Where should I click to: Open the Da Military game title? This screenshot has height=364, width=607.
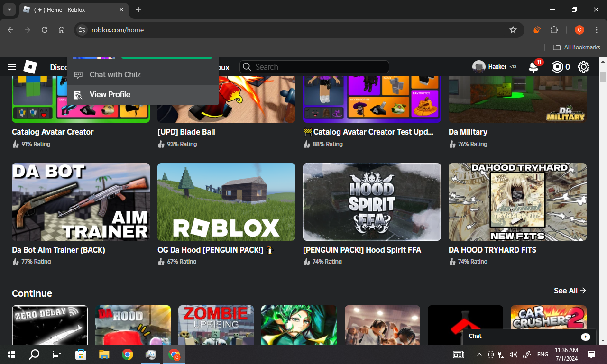(468, 132)
